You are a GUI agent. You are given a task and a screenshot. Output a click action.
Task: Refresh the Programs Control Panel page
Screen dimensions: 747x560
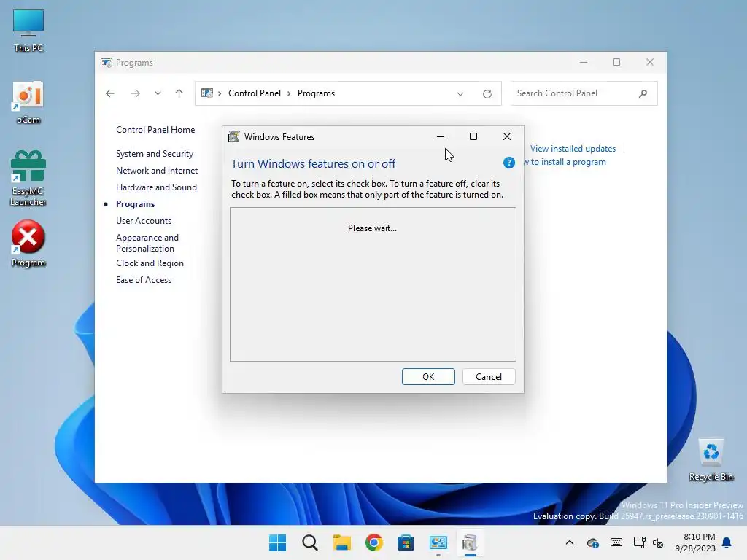click(487, 94)
